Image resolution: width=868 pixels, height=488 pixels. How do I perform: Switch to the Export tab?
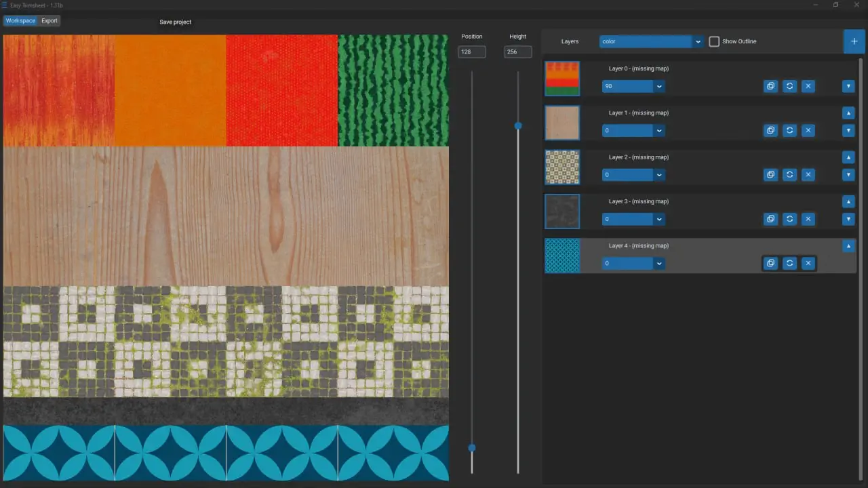[x=50, y=21]
